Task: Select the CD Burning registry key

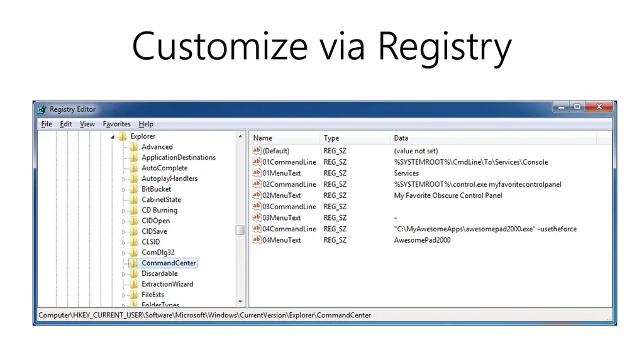Action: coord(159,211)
